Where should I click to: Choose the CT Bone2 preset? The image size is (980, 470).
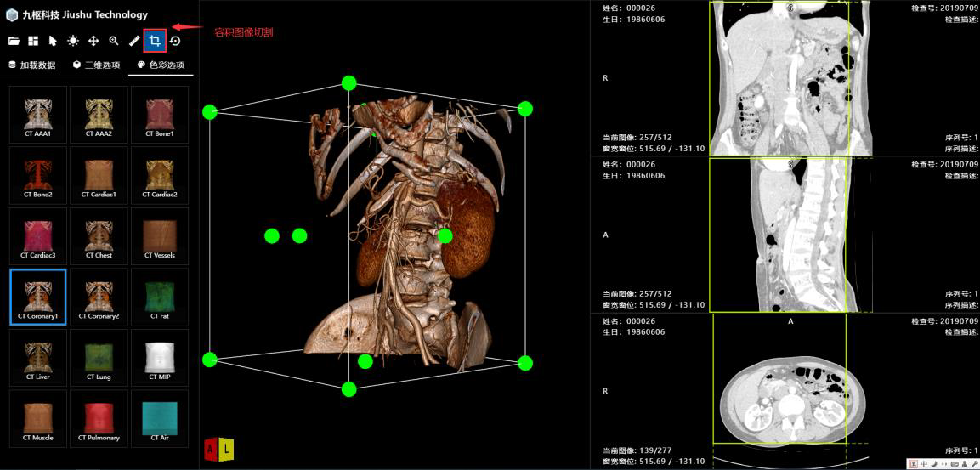pyautogui.click(x=38, y=176)
